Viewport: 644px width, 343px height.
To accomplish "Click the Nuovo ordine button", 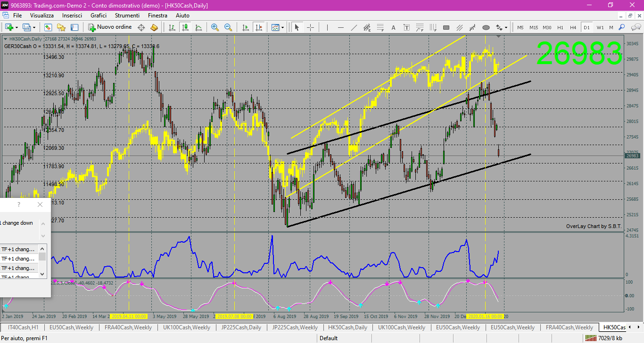I will pos(110,27).
